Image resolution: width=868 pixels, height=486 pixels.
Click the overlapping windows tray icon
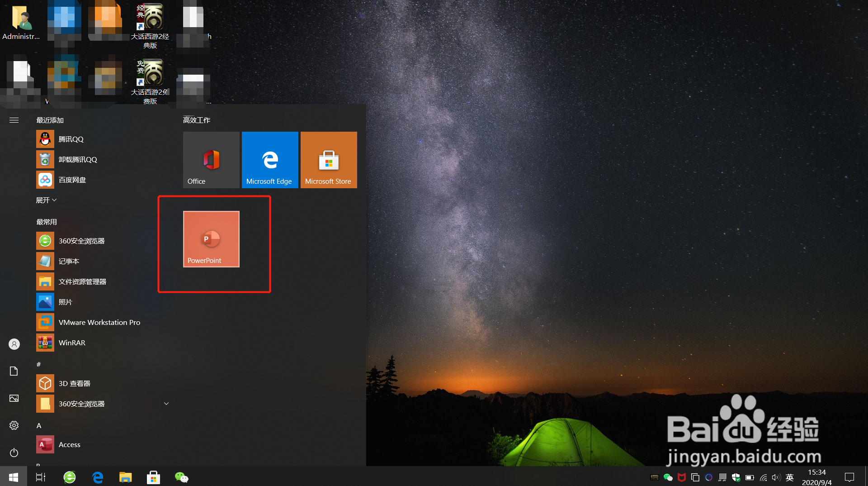695,477
